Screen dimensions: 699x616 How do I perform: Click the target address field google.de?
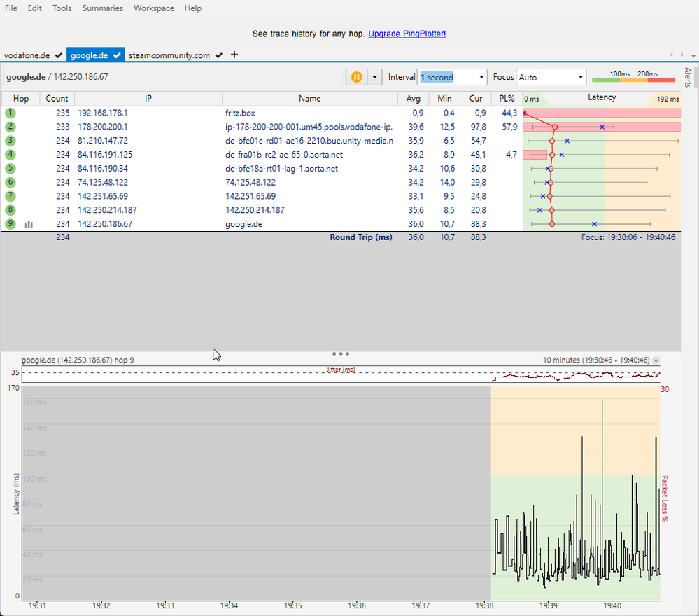[x=173, y=77]
